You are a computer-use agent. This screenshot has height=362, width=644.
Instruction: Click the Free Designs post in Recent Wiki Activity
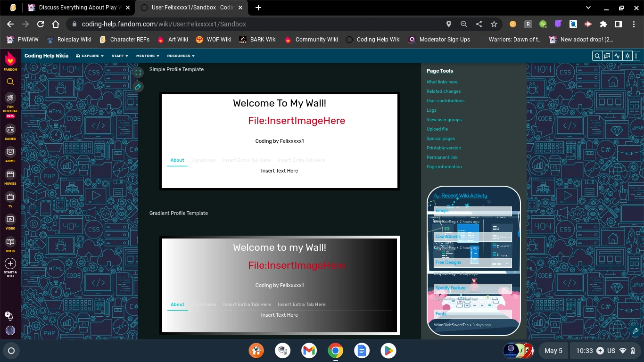448,262
